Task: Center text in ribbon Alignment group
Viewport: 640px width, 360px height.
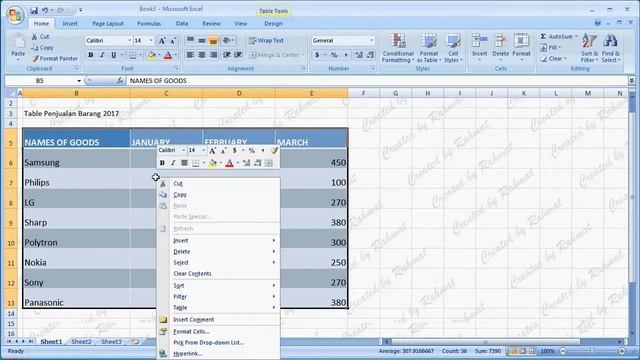Action: pos(202,55)
